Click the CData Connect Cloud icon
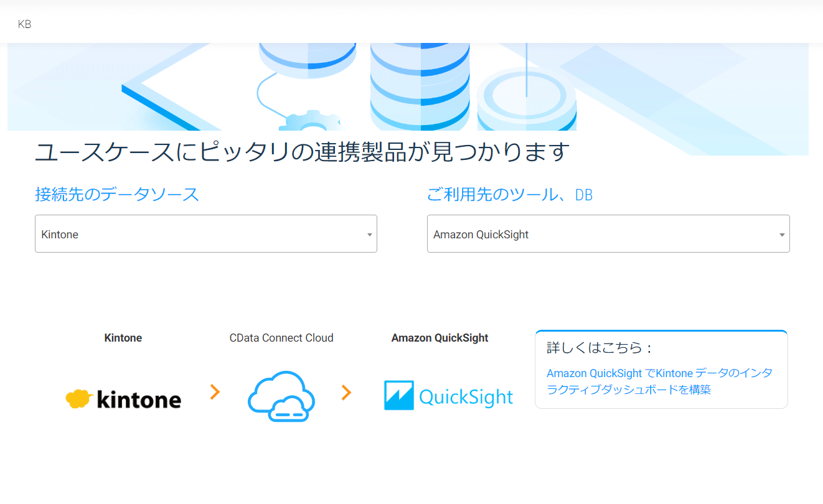The image size is (823, 504). 281,396
